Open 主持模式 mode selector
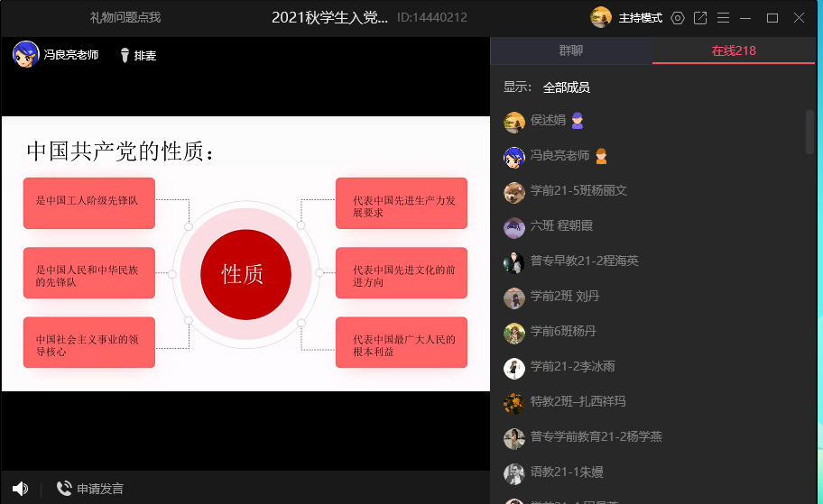This screenshot has height=504, width=823. point(640,18)
